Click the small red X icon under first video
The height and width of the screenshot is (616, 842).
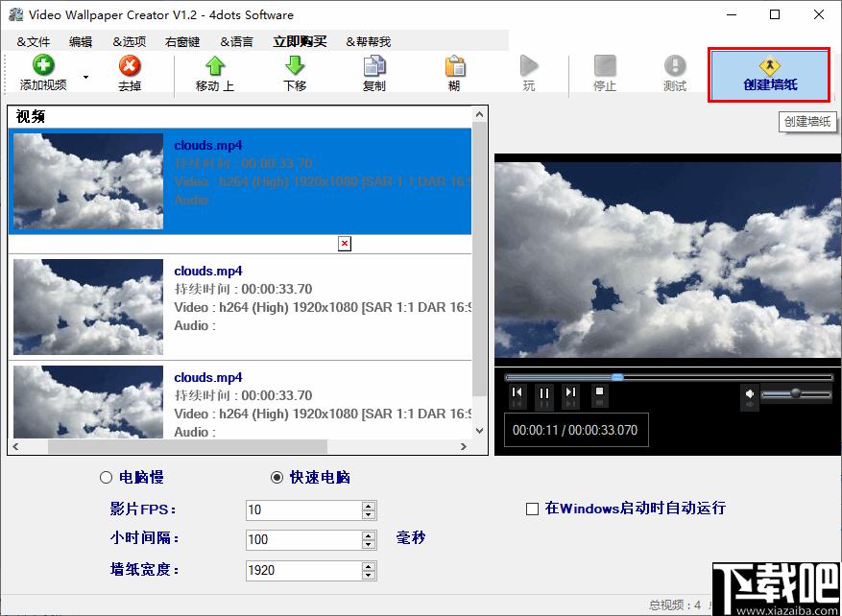point(345,244)
